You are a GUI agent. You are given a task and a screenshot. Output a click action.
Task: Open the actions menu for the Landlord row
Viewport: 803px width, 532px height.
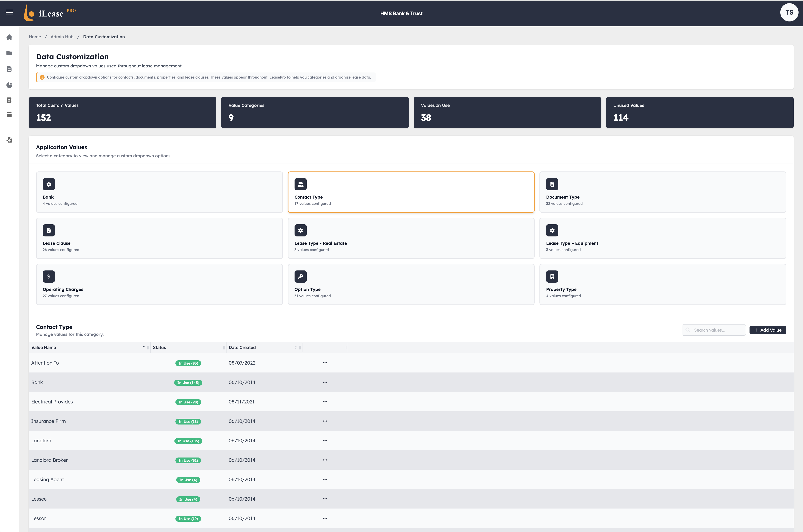click(325, 440)
